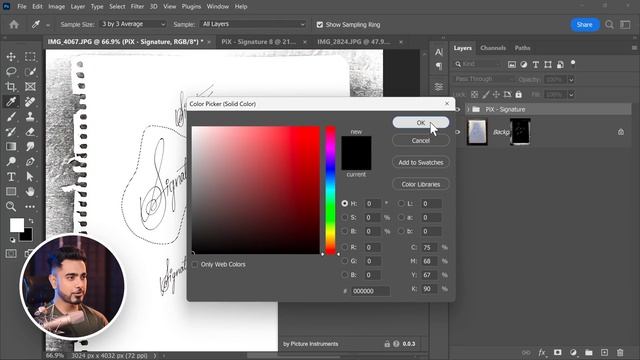Screen dimensions: 640x360
Task: Select the S saturation radio button
Action: pyautogui.click(x=345, y=217)
